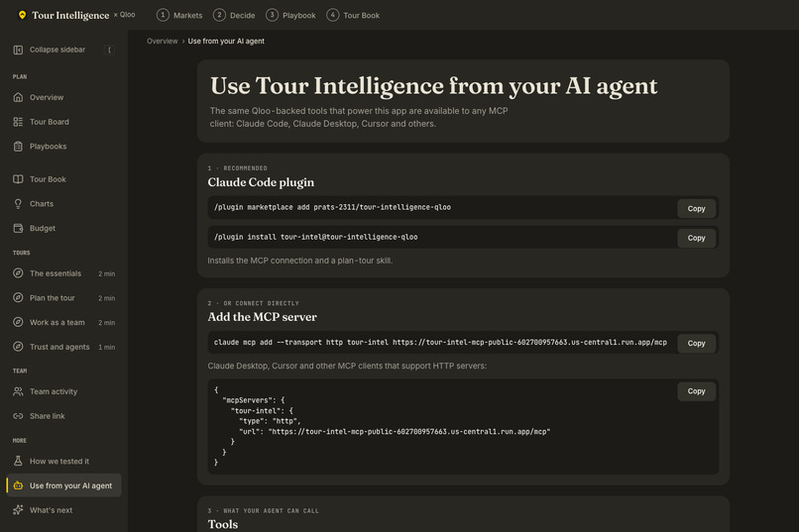The width and height of the screenshot is (799, 532).
Task: Select Overview in the sidebar
Action: click(x=64, y=97)
